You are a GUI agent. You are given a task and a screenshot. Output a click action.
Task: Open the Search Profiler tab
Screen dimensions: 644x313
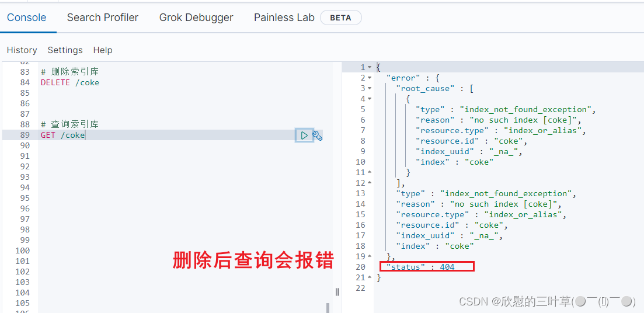(103, 18)
